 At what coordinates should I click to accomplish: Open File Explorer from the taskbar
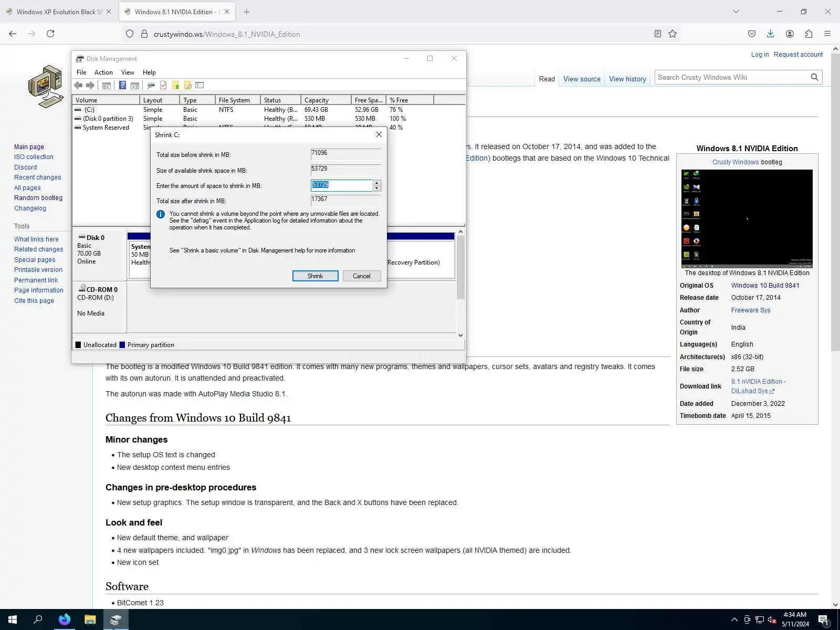[90, 619]
